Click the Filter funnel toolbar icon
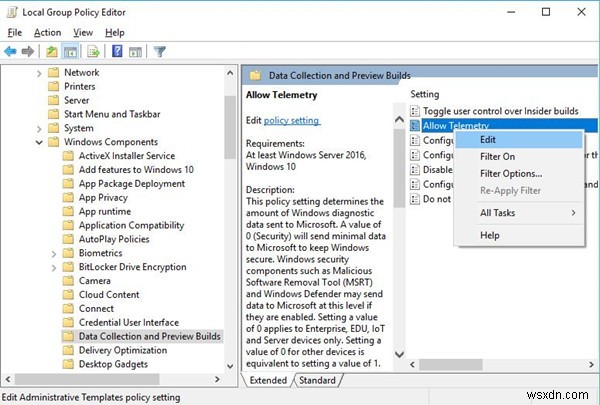The image size is (600, 405). (x=159, y=51)
